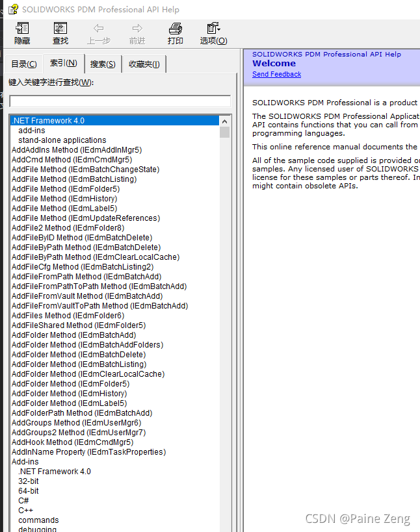The width and height of the screenshot is (420, 532).
Task: Click the Forward (前进) arrow icon
Action: tap(137, 28)
